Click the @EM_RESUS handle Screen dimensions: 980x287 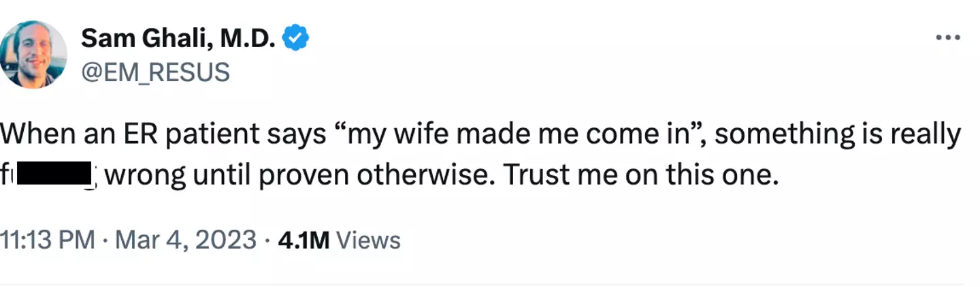click(x=155, y=72)
